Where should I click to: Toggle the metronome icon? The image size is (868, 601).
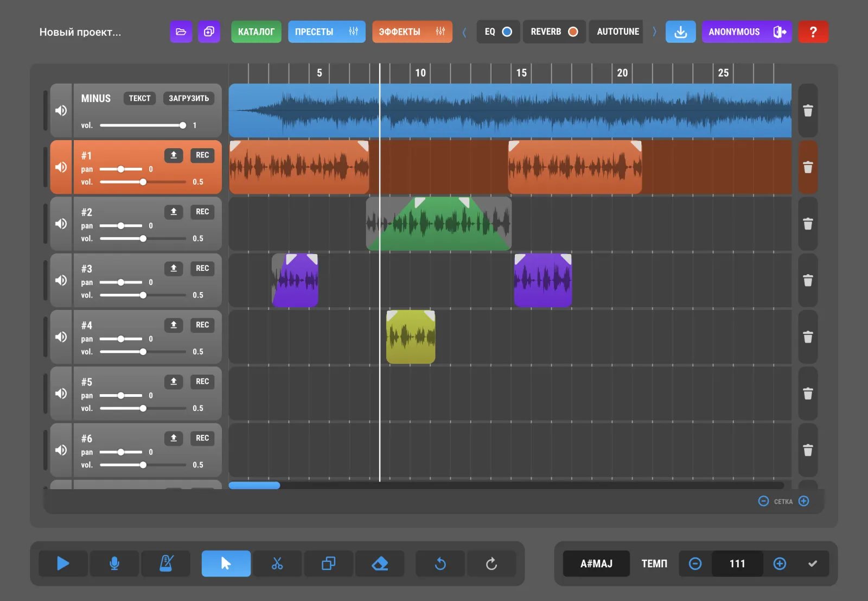click(166, 564)
